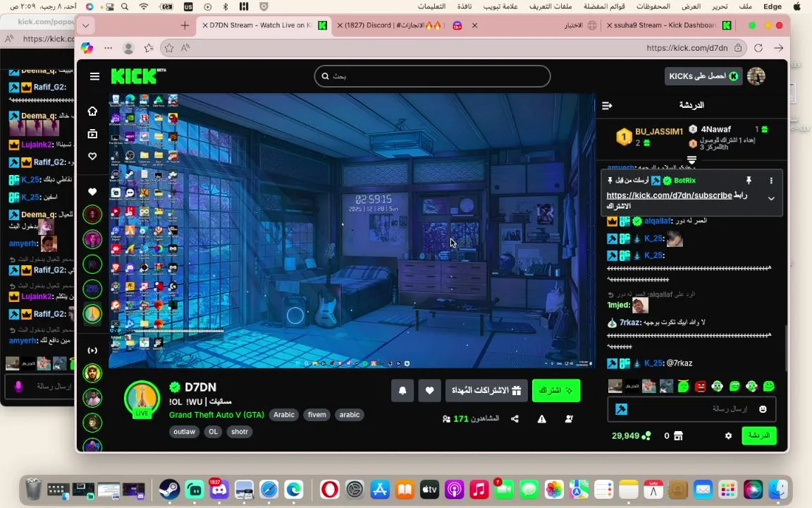Open Steam from the Dock

pyautogui.click(x=169, y=490)
